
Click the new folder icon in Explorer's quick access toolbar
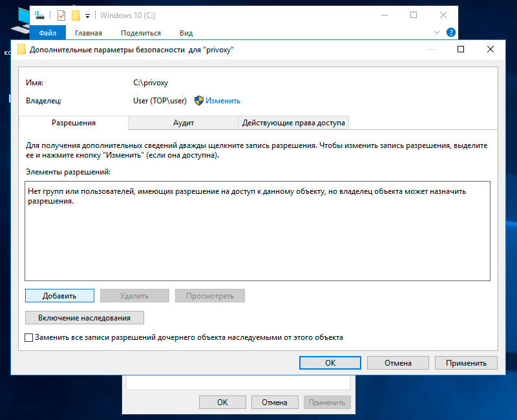76,15
